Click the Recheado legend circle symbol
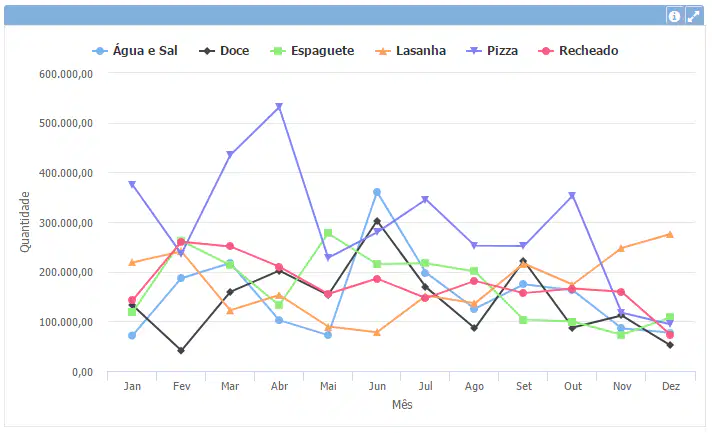 click(x=546, y=51)
